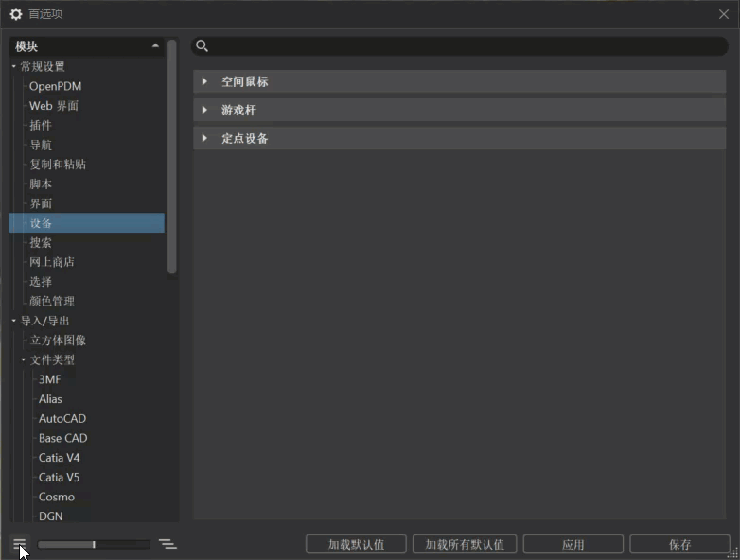Screen dimensions: 740x560
Task: Close the 首选项 dialog
Action: coord(724,14)
